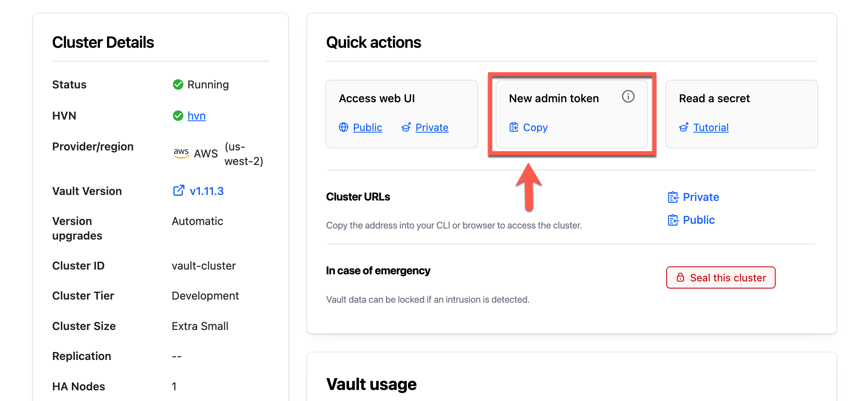Open the Private web UI
The height and width of the screenshot is (401, 868).
pyautogui.click(x=432, y=127)
